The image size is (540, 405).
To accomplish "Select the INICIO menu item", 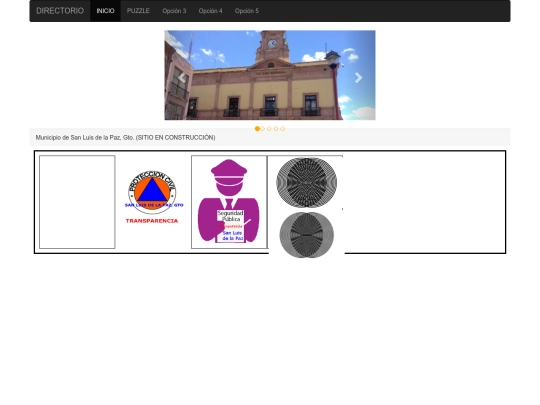I will [105, 11].
